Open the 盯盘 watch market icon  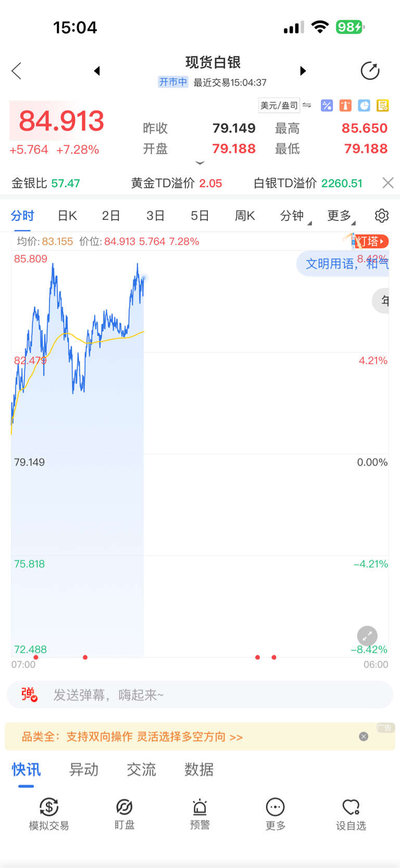(x=124, y=813)
